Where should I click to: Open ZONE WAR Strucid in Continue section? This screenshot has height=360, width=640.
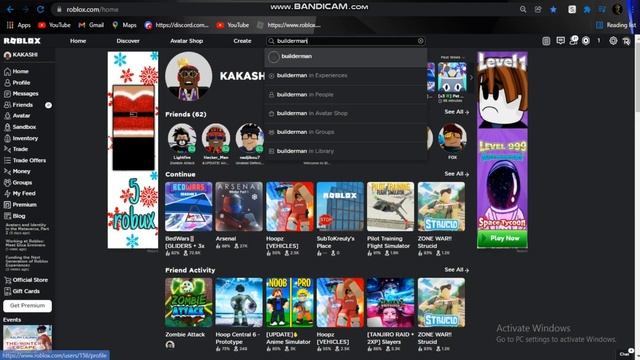click(441, 207)
